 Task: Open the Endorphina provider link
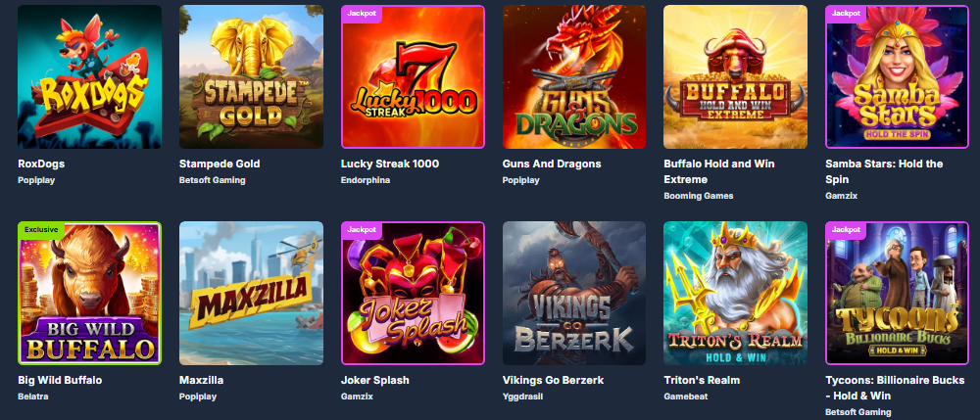pyautogui.click(x=366, y=180)
